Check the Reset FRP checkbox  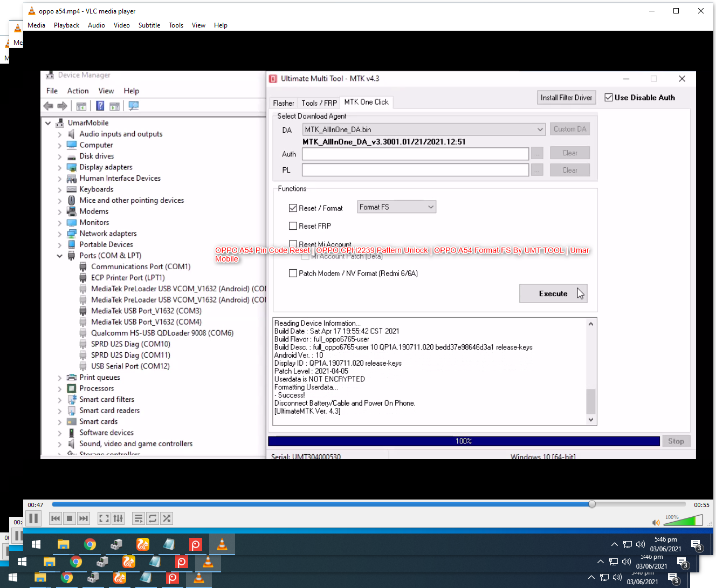click(x=293, y=226)
